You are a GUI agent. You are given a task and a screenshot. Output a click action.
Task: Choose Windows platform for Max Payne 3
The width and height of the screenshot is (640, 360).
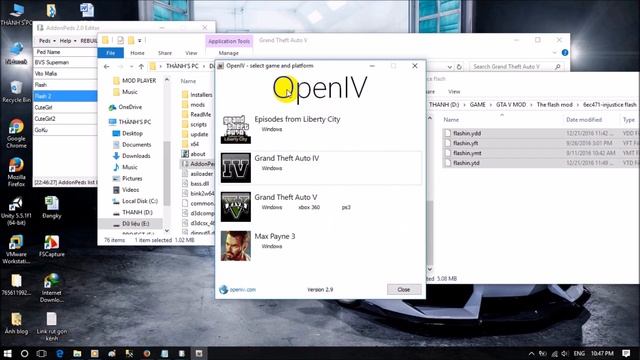click(x=272, y=246)
